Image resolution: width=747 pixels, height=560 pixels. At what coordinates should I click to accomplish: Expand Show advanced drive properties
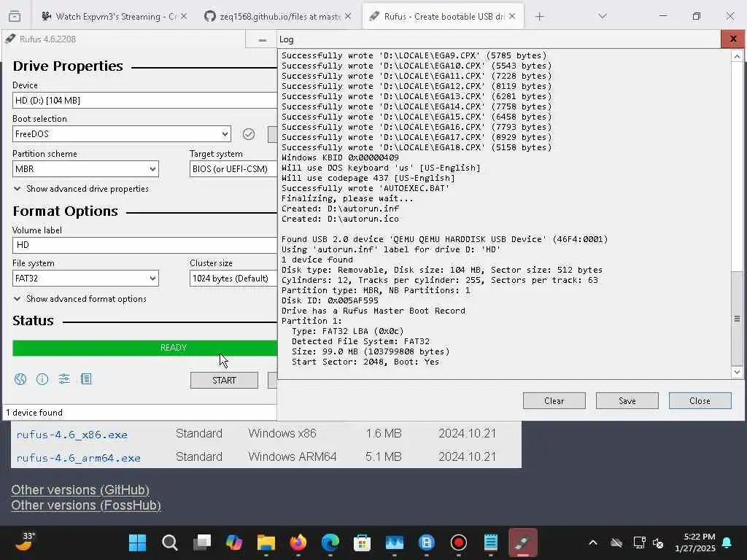tap(81, 189)
